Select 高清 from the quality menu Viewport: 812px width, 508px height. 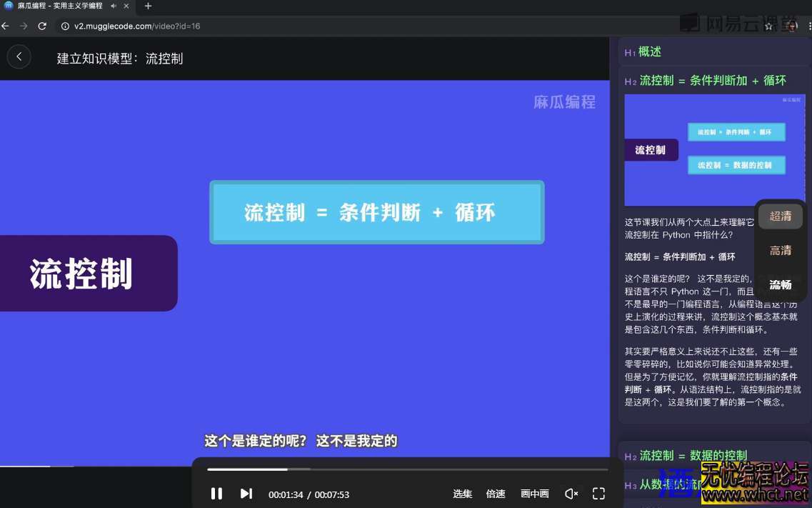pyautogui.click(x=780, y=250)
